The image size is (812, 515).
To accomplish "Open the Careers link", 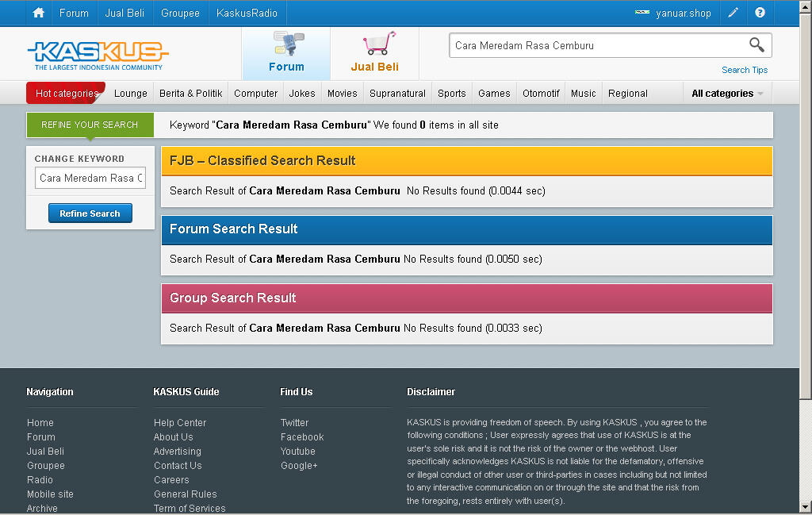I will [171, 480].
